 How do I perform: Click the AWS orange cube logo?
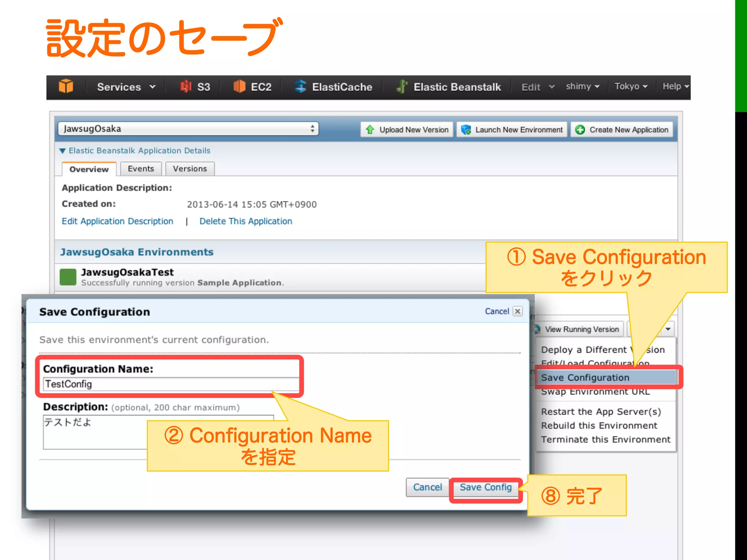(66, 86)
